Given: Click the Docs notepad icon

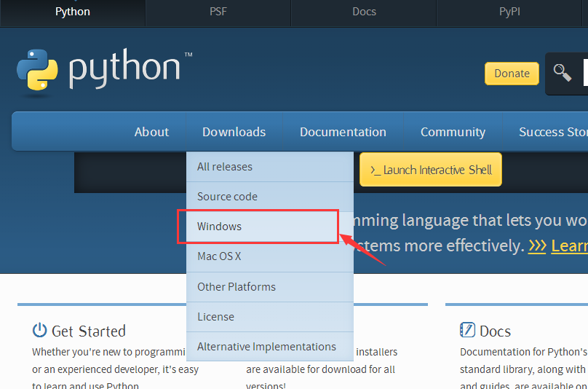Looking at the screenshot, I should click(x=467, y=330).
